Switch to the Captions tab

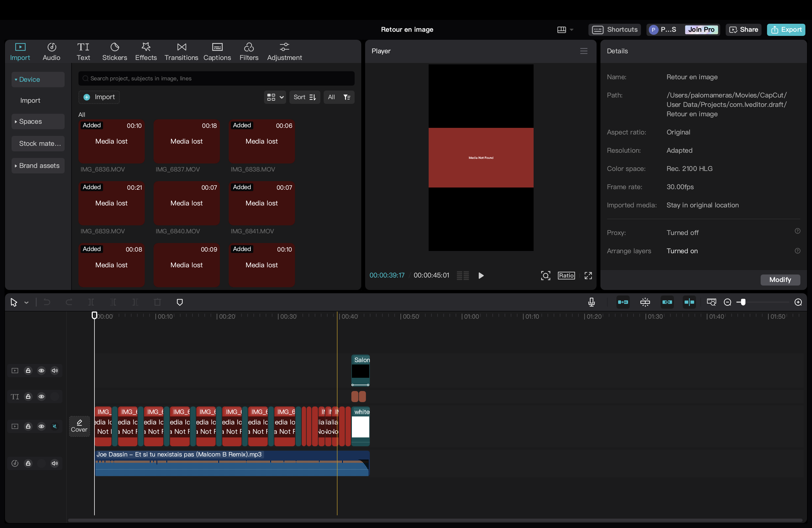[217, 52]
